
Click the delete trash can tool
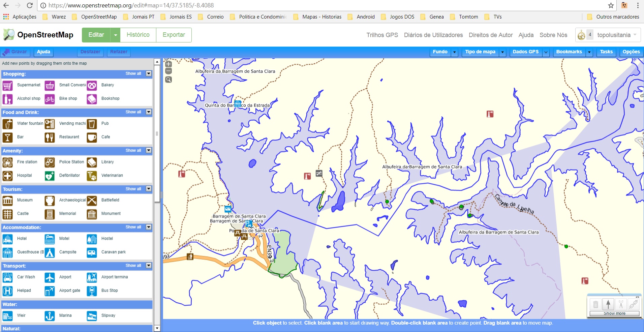596,304
